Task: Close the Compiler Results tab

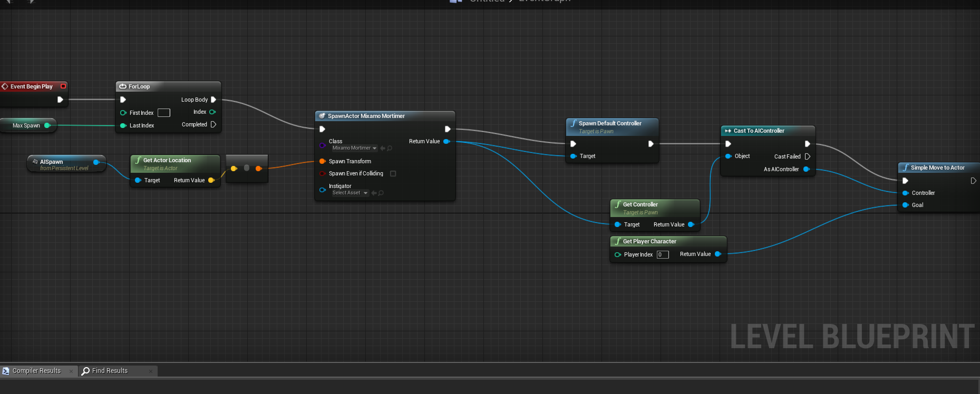Action: pos(71,371)
